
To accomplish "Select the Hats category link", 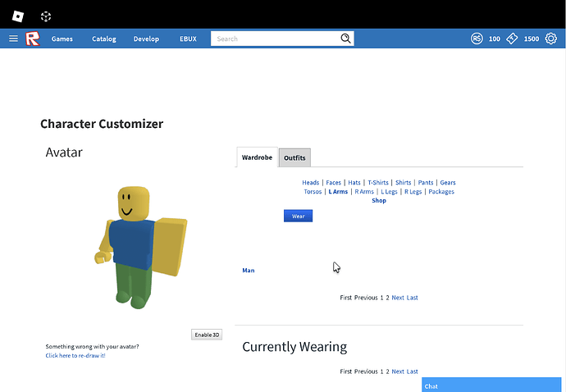I will (354, 182).
